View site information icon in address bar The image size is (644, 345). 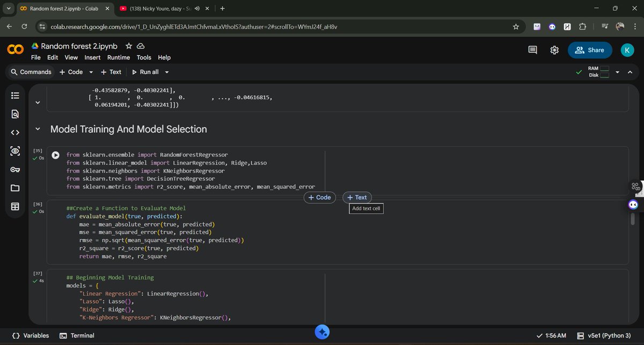coord(43,26)
